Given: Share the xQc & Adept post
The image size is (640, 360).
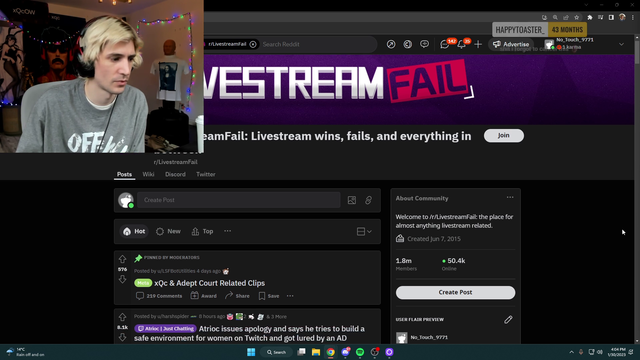Looking at the screenshot, I should point(237,296).
